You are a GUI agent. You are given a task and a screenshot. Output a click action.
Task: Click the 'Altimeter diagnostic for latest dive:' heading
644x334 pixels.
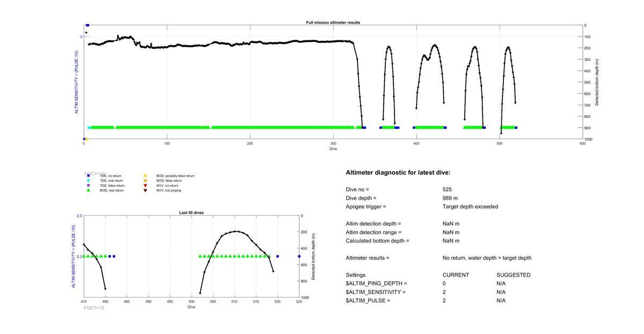click(x=398, y=173)
